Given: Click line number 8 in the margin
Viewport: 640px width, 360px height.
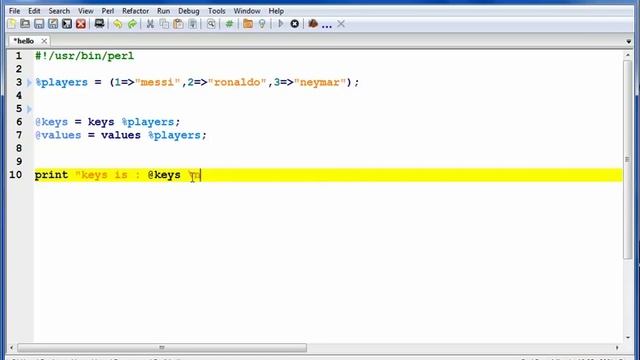Looking at the screenshot, I should 19,148.
